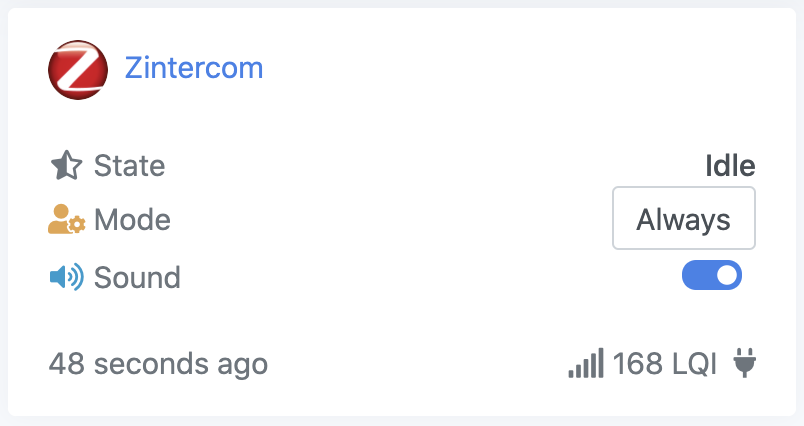Click the signal strength bars icon
Screen dimensions: 804x426
click(x=586, y=363)
